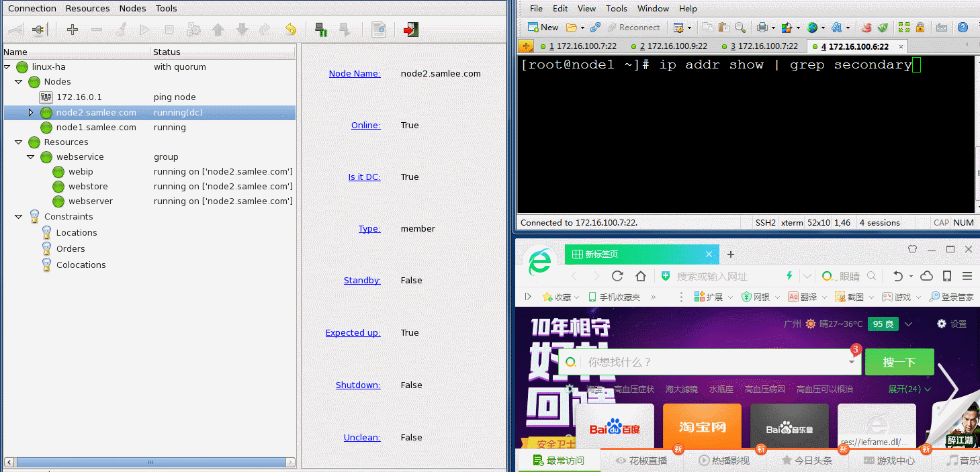Click the yellow undo arrow in cluster toolbar
Screen dimensions: 980x472
(x=290, y=30)
